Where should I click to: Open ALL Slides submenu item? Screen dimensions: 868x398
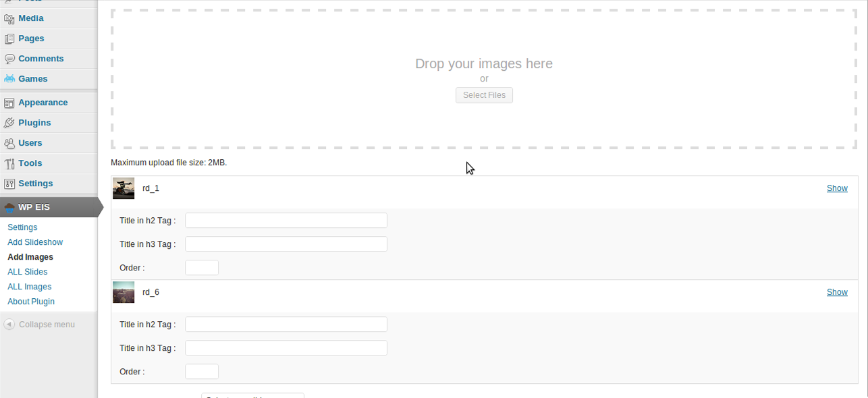tap(28, 272)
